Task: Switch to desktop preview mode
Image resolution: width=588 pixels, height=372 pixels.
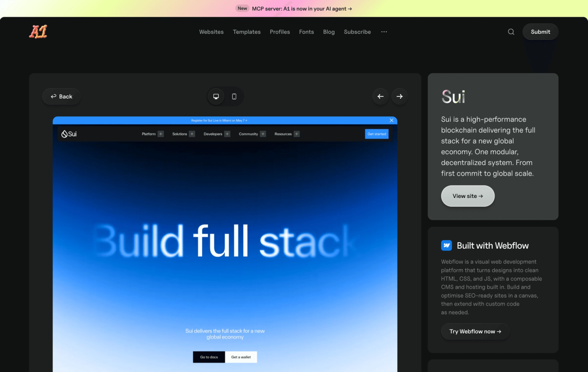Action: [x=216, y=96]
